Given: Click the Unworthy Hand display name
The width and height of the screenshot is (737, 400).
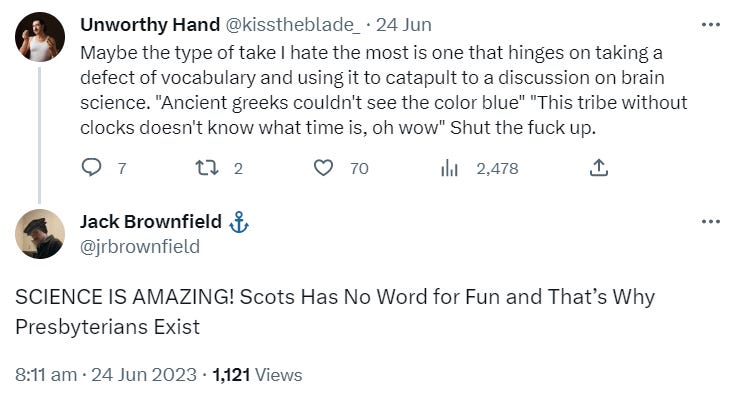Looking at the screenshot, I should click(x=150, y=24).
